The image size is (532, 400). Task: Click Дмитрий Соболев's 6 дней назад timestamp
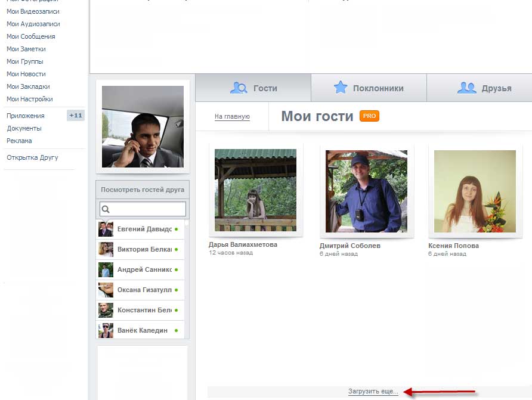(339, 253)
